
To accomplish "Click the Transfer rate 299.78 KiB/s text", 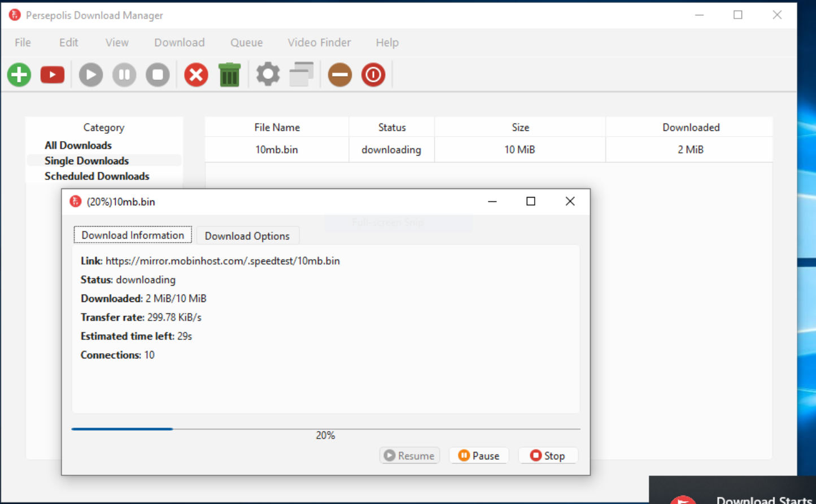I will 141,317.
